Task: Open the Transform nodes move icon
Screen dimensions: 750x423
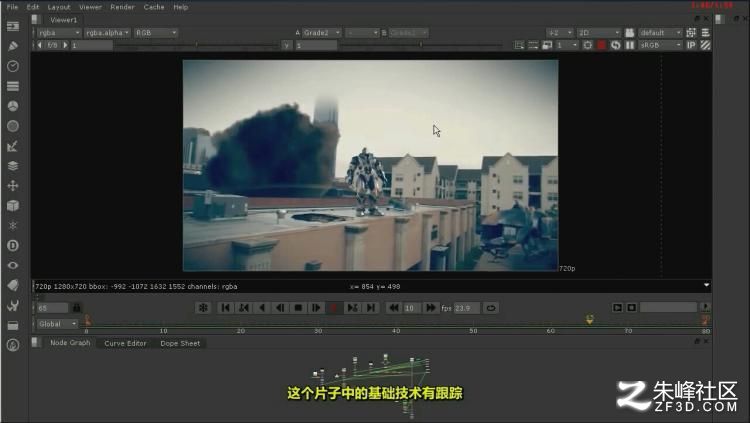Action: 13,186
